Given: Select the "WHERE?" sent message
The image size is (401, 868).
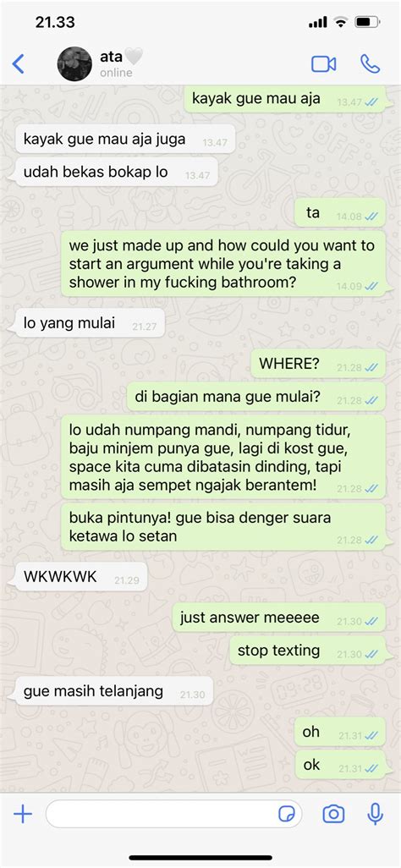Looking at the screenshot, I should [318, 364].
